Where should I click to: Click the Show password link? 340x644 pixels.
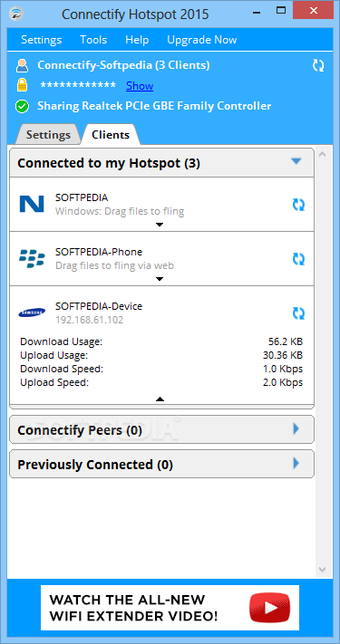[x=140, y=86]
